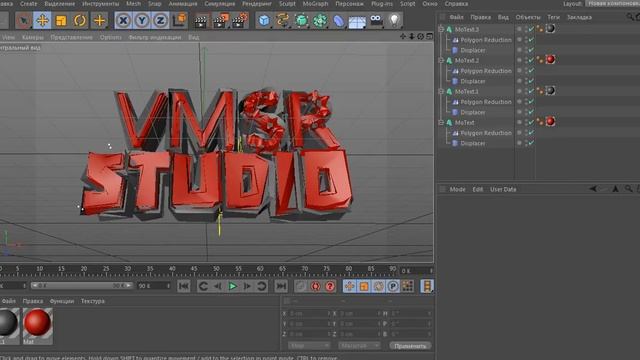Screen dimensions: 640x360
Task: Go to end of animation
Action: point(281,287)
